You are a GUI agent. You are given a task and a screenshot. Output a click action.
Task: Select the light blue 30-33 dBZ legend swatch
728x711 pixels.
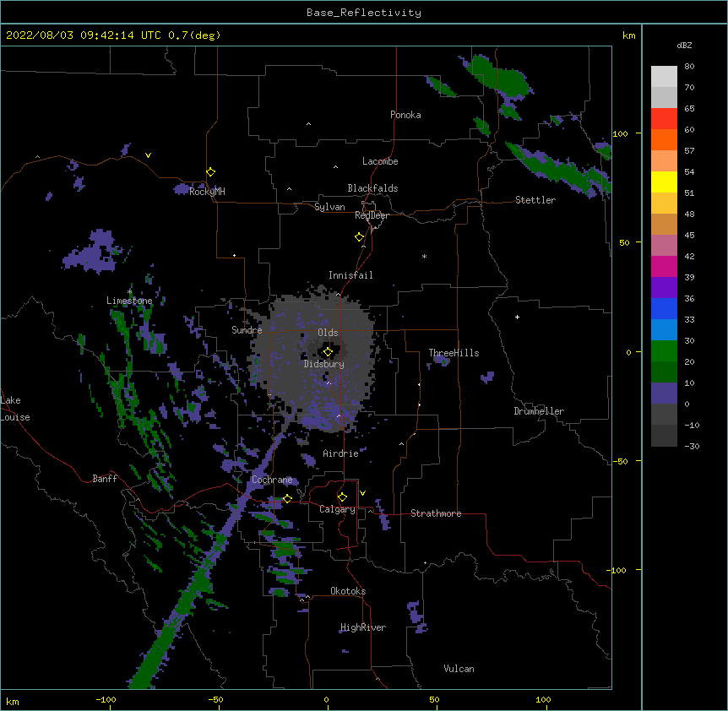click(664, 330)
